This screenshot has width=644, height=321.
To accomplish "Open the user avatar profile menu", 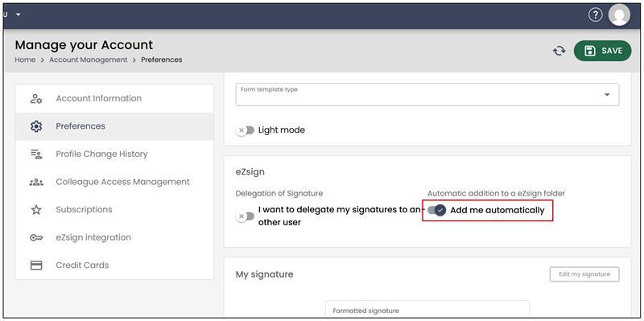I will [619, 15].
